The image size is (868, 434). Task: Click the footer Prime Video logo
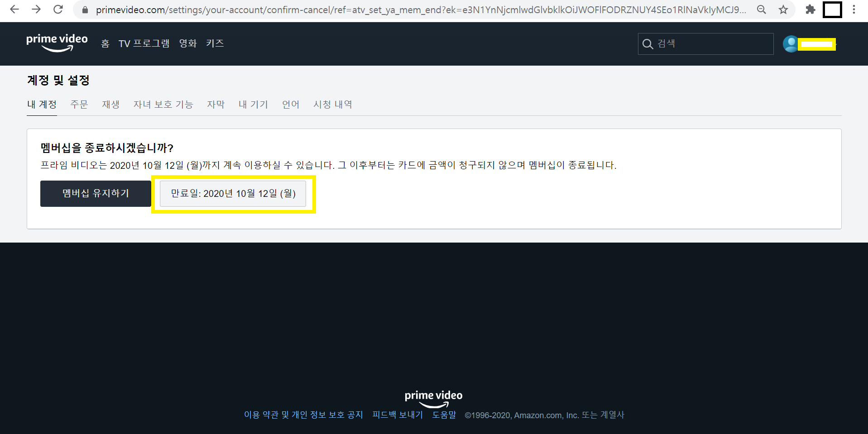click(433, 399)
